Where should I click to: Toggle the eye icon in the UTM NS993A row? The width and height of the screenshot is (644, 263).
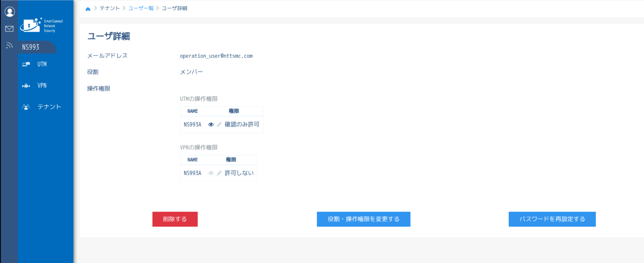[x=211, y=125]
